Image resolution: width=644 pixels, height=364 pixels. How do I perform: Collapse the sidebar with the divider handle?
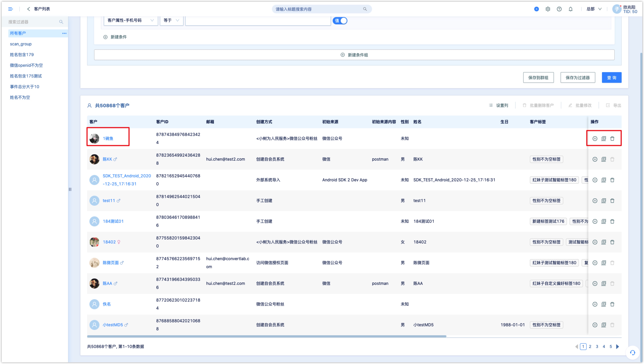70,189
